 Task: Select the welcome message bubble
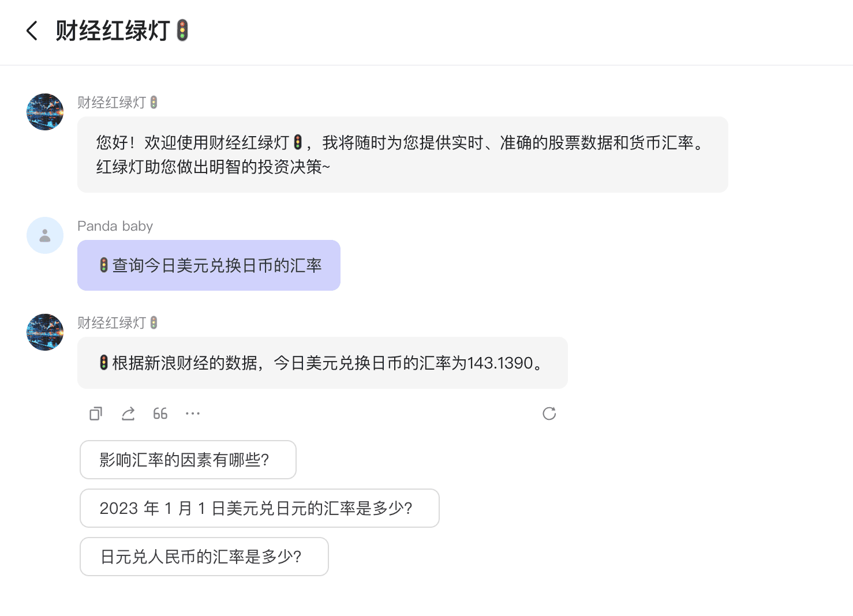click(x=402, y=155)
